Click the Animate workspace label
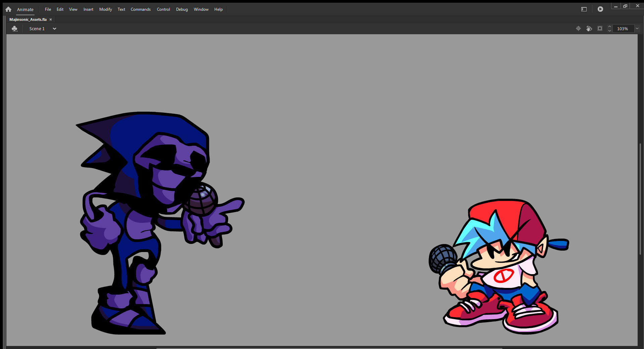 click(x=25, y=10)
